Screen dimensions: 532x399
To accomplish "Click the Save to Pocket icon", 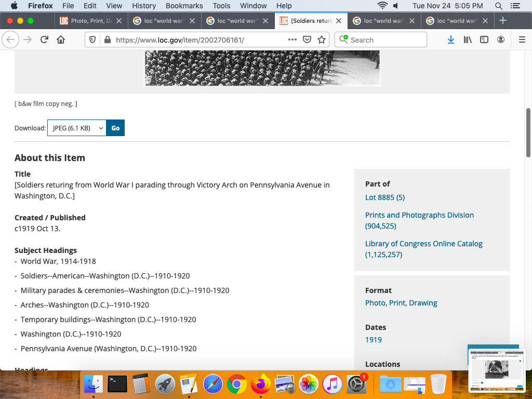I will 307,40.
